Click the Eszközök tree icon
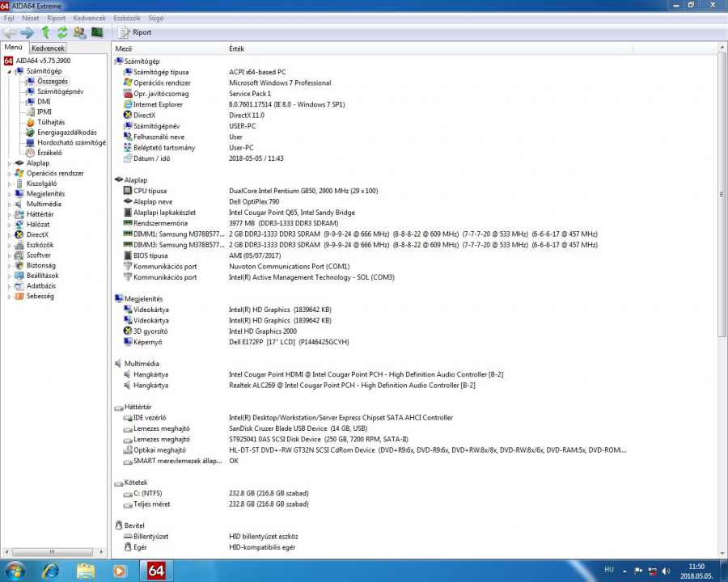 (x=19, y=245)
